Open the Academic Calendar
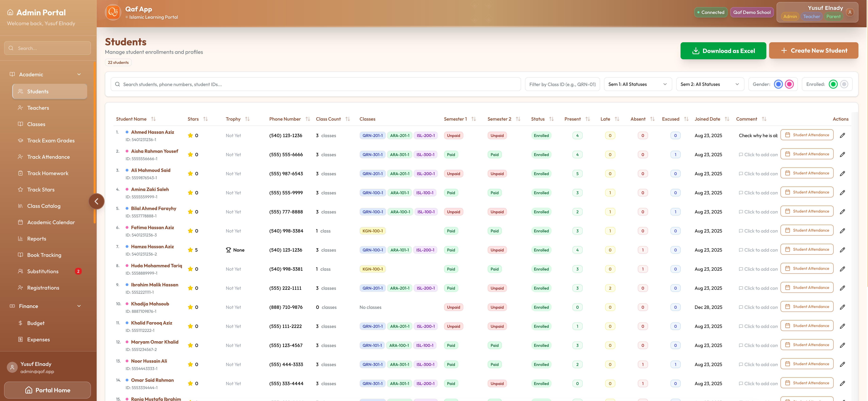868x401 pixels. tap(51, 222)
